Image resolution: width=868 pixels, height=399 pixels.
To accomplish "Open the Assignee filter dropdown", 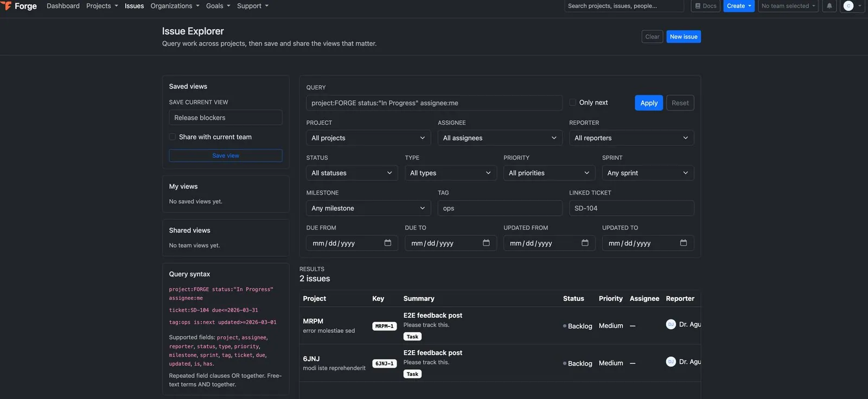I will tap(500, 138).
